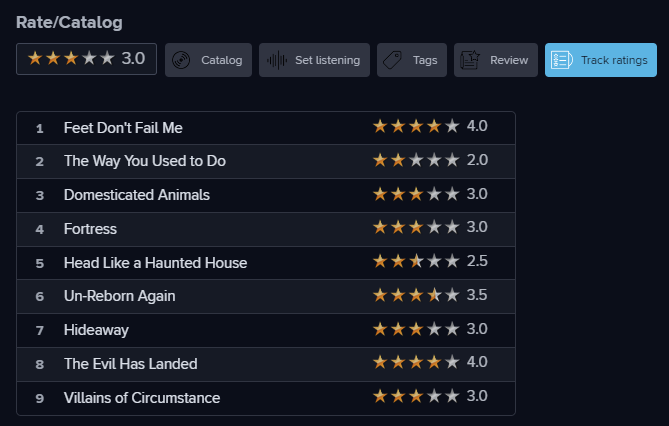This screenshot has height=426, width=669.
Task: Open the Catalog button
Action: (208, 60)
